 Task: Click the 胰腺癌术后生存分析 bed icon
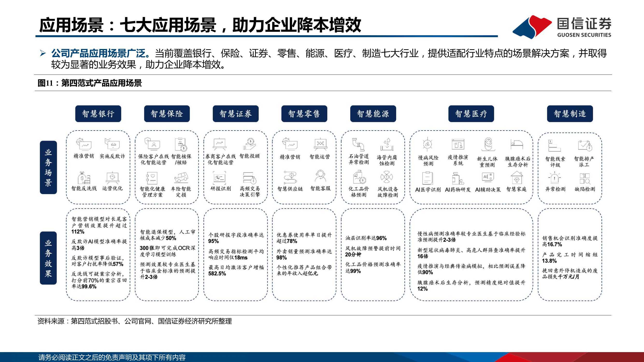pyautogui.click(x=517, y=144)
